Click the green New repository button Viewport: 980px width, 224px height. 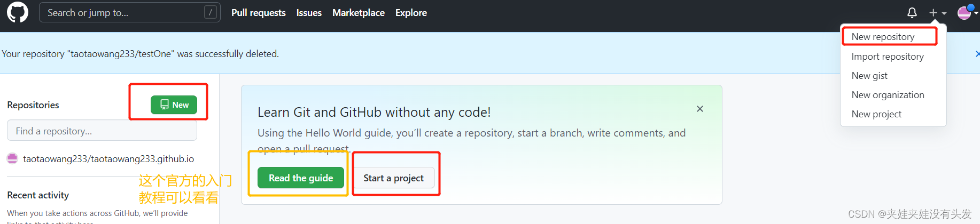click(x=174, y=105)
